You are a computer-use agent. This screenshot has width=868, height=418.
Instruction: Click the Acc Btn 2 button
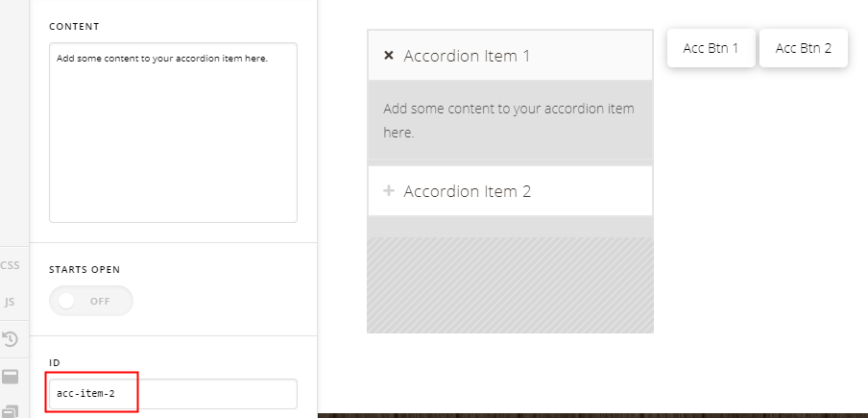[x=804, y=48]
